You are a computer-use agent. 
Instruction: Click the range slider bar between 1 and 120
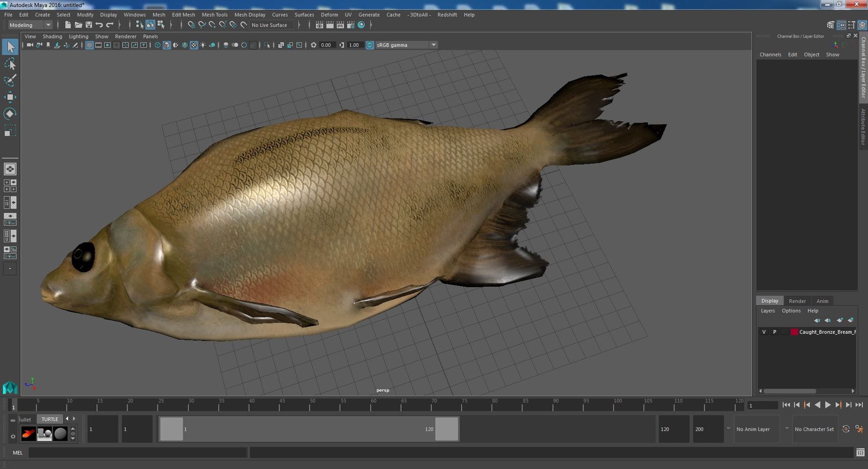pyautogui.click(x=309, y=429)
